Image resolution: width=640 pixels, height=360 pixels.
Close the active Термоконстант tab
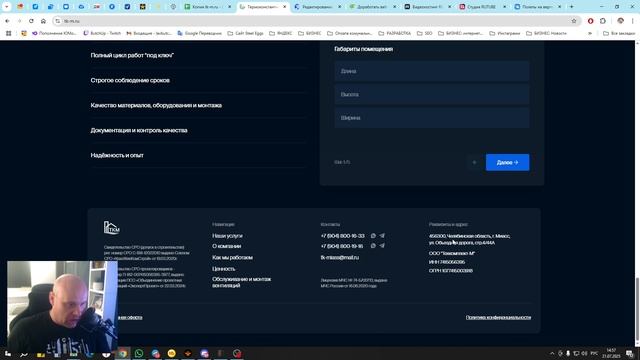click(x=284, y=7)
